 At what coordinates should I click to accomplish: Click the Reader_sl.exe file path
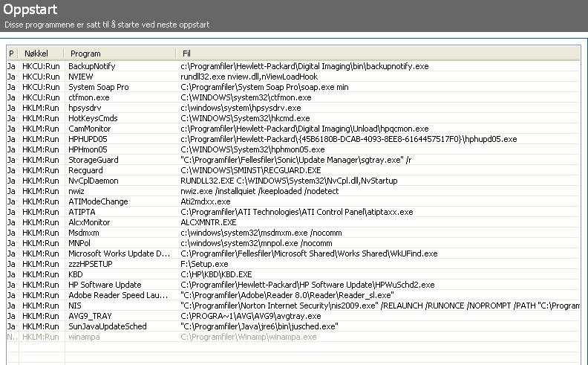pyautogui.click(x=287, y=296)
